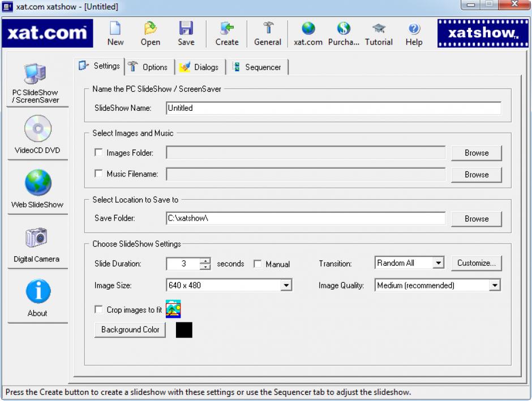The width and height of the screenshot is (532, 401).
Task: Enable the Music Filename checkbox
Action: (x=98, y=174)
